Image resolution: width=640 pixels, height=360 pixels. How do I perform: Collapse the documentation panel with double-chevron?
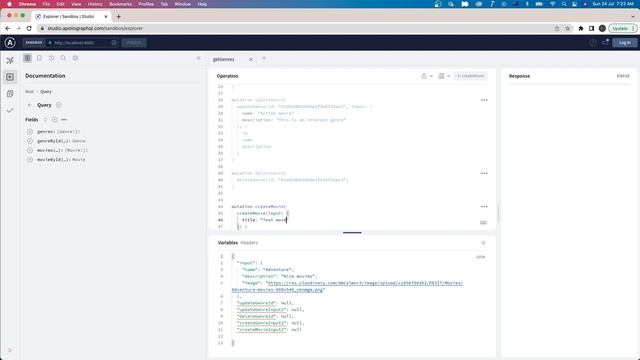(199, 58)
